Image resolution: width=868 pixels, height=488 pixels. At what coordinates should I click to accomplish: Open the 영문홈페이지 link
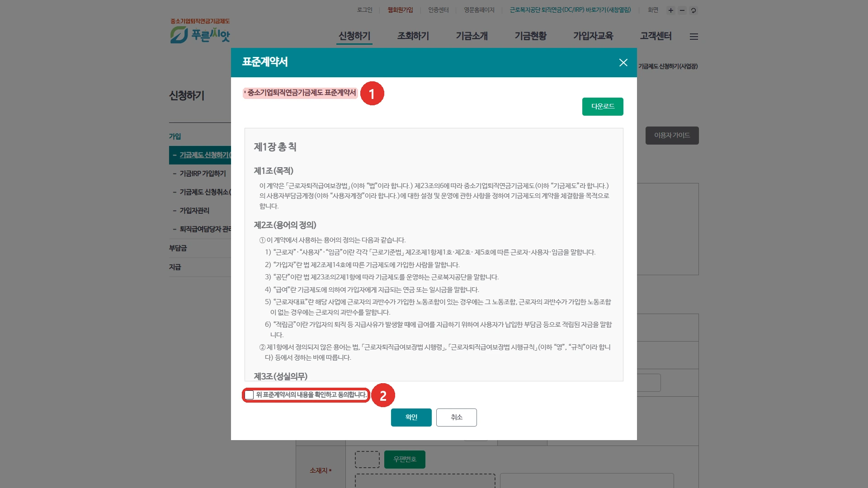pos(479,10)
